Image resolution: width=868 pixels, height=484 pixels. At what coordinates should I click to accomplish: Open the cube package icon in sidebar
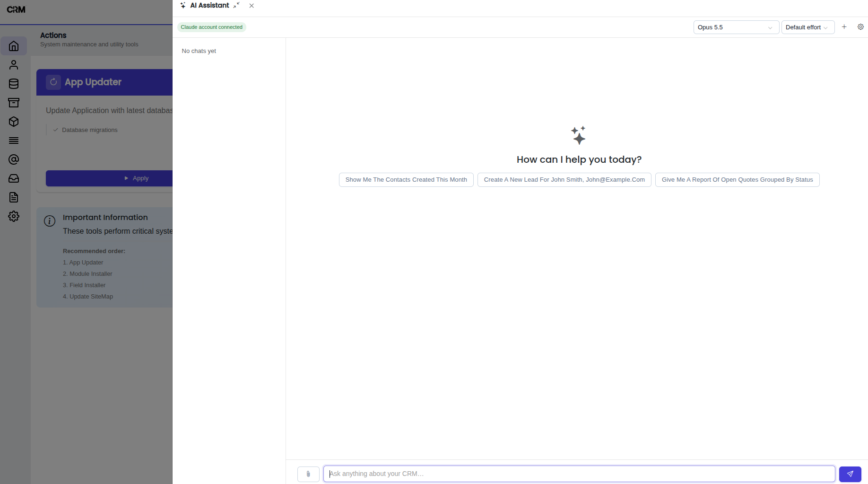(14, 122)
